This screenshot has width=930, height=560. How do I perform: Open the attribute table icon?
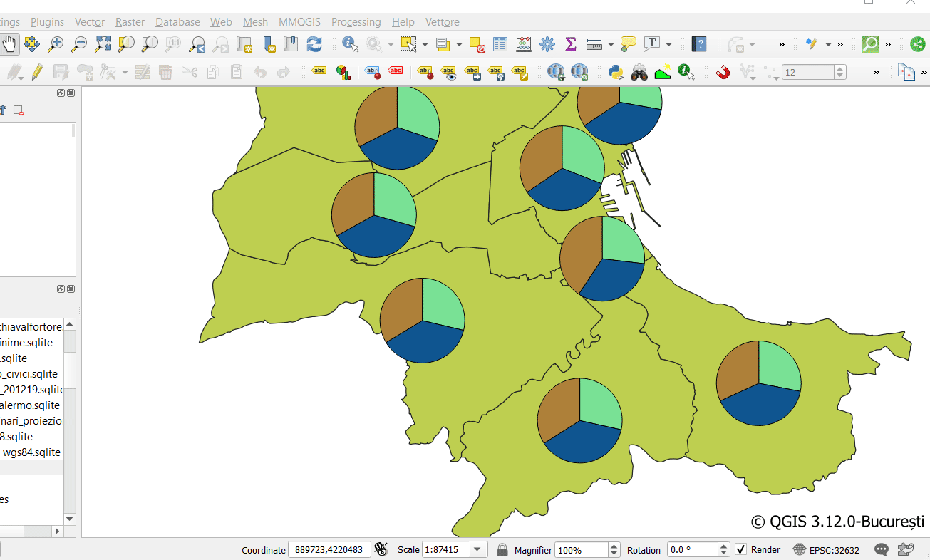point(500,44)
